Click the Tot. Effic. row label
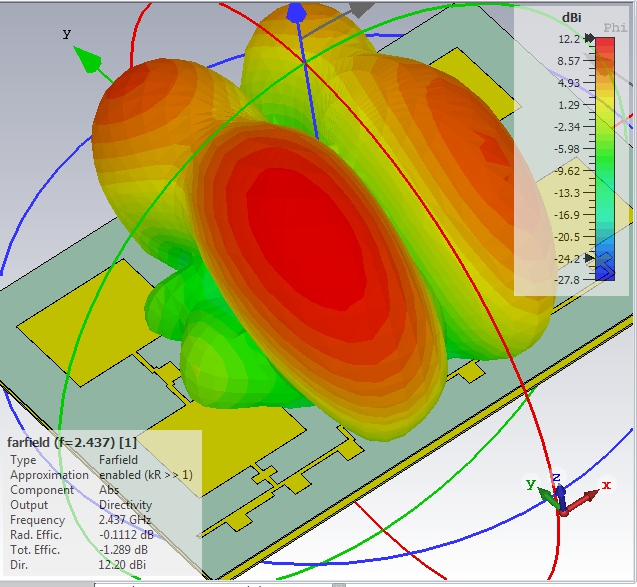 tap(35, 550)
